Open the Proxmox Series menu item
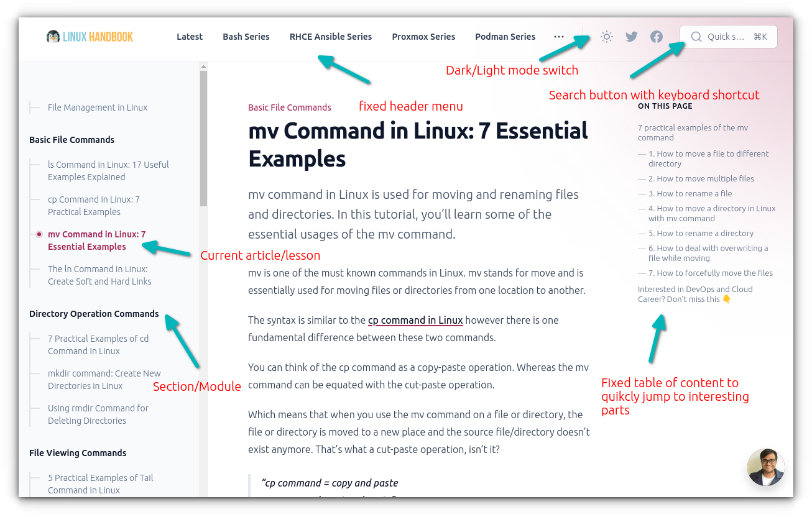The width and height of the screenshot is (812, 517). 423,37
